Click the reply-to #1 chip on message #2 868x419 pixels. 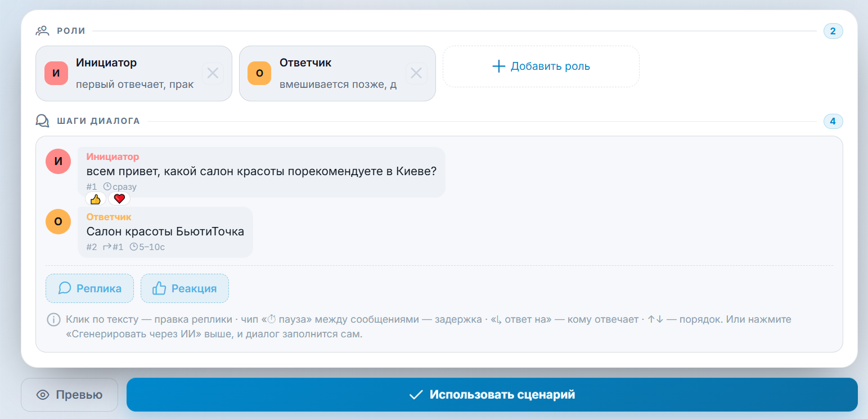click(113, 247)
